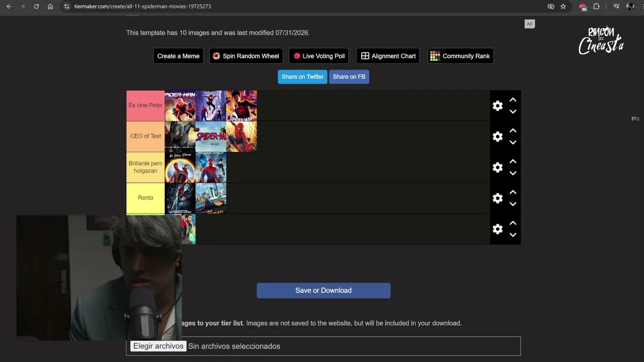Select the blue-sky Spider-Man poster in CEO of Text
Viewport: 644px width, 362px height.
tap(211, 136)
